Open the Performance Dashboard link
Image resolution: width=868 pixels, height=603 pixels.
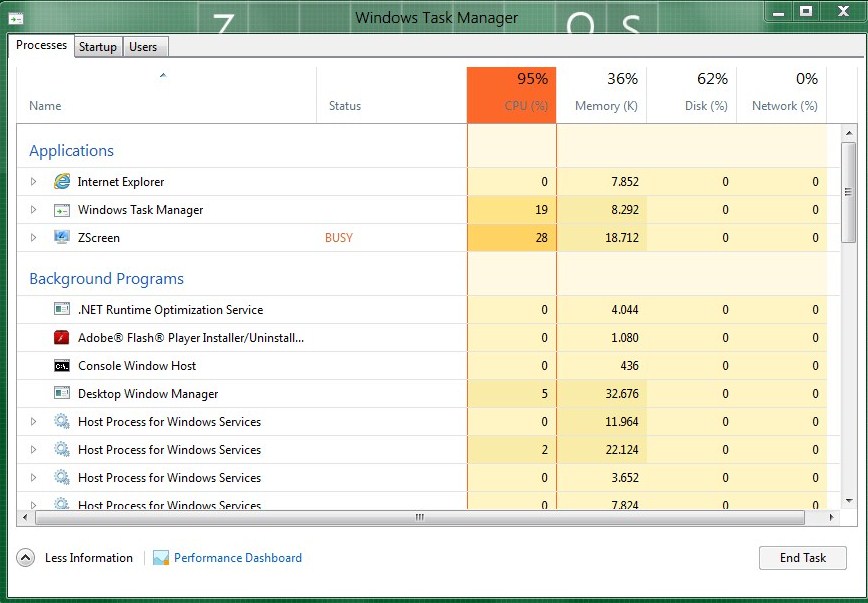click(238, 558)
